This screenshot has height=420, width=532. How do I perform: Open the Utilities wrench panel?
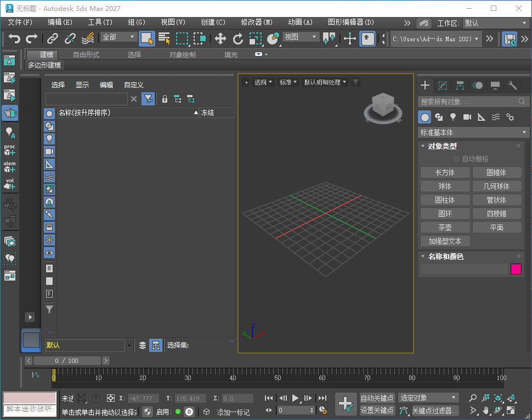pos(513,86)
